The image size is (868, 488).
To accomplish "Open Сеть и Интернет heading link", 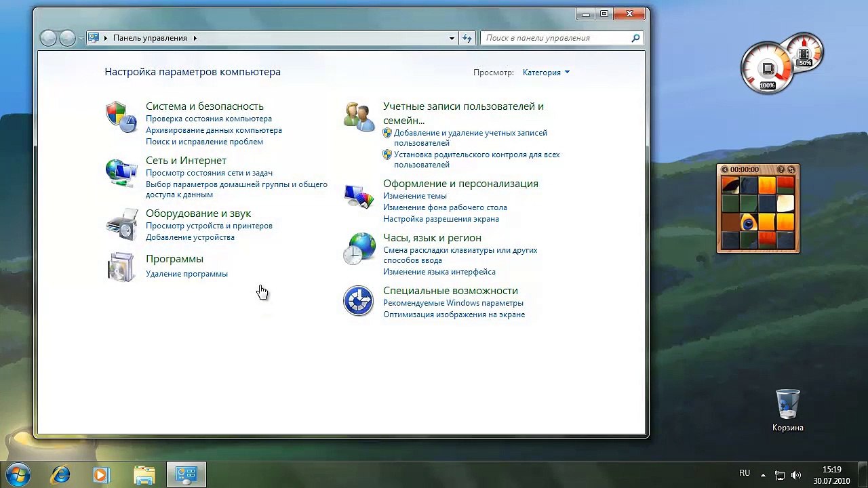I will coord(186,161).
